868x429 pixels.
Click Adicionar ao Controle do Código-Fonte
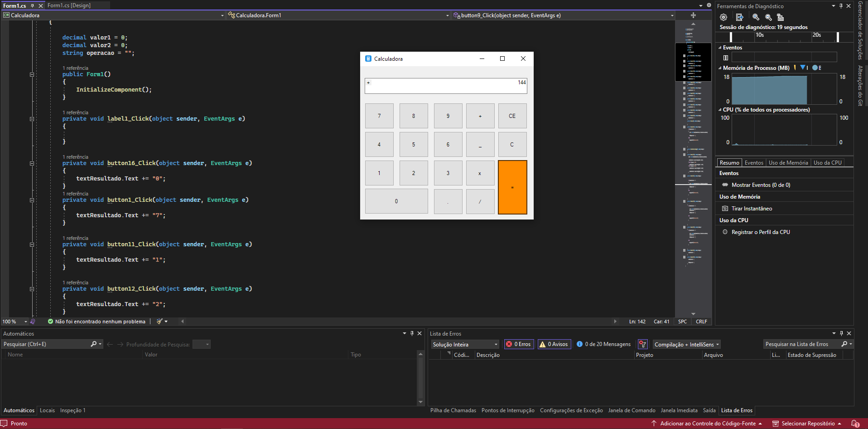tap(709, 423)
